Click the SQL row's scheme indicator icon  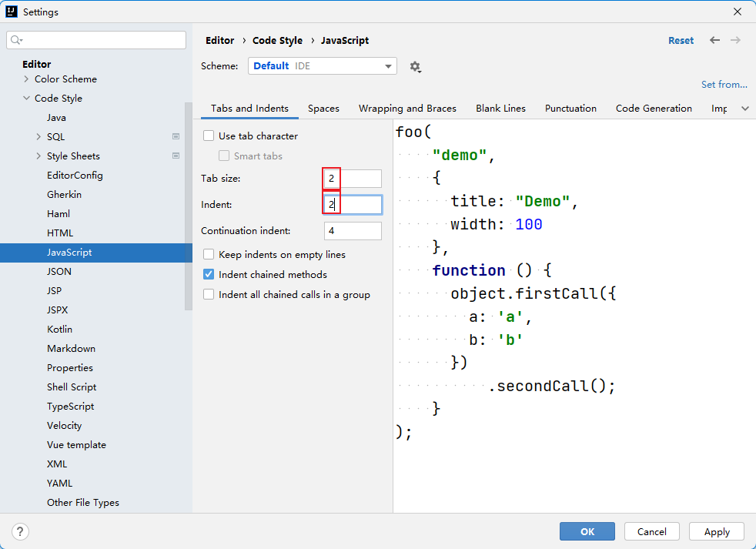click(x=176, y=136)
